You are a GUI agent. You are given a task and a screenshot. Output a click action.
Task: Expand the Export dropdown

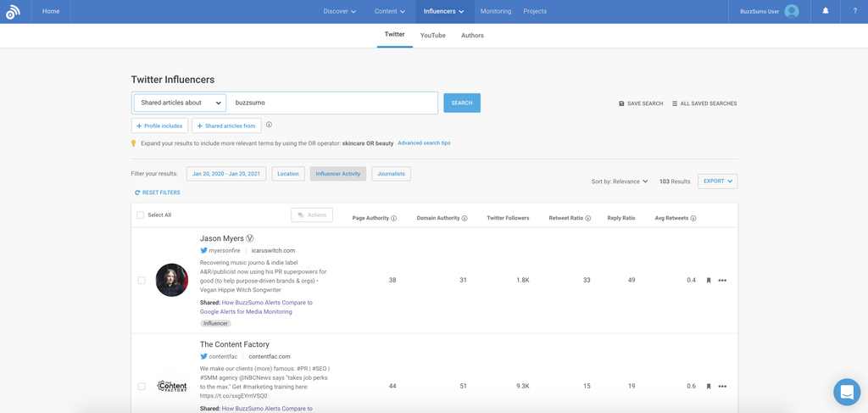(717, 181)
